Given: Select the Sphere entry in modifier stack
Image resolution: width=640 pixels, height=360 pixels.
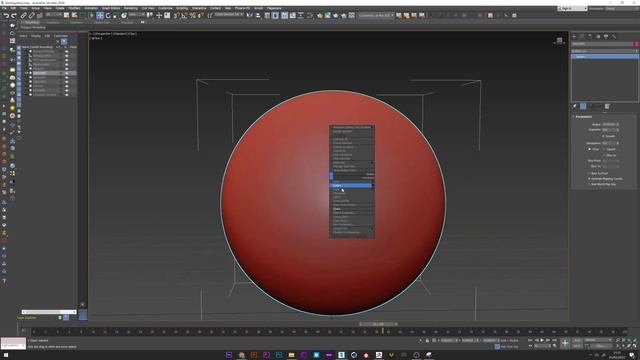Looking at the screenshot, I should (605, 57).
